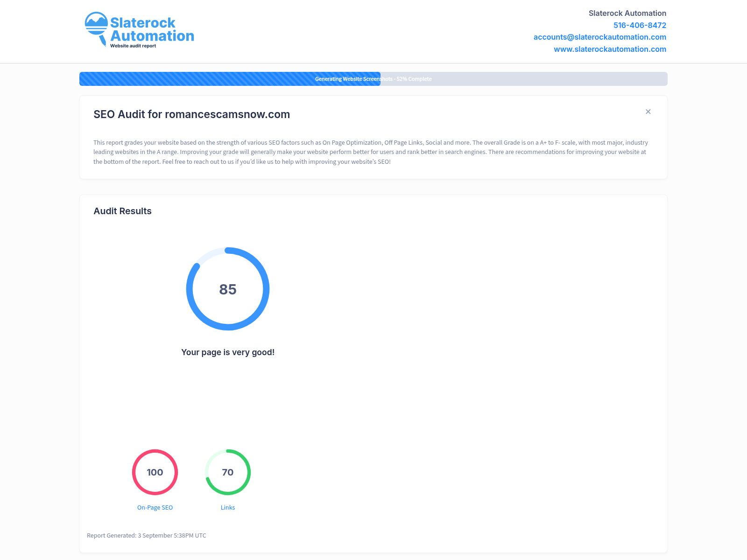Screen dimensions: 747x560
Task: Click the report description paragraph
Action: coord(371,152)
